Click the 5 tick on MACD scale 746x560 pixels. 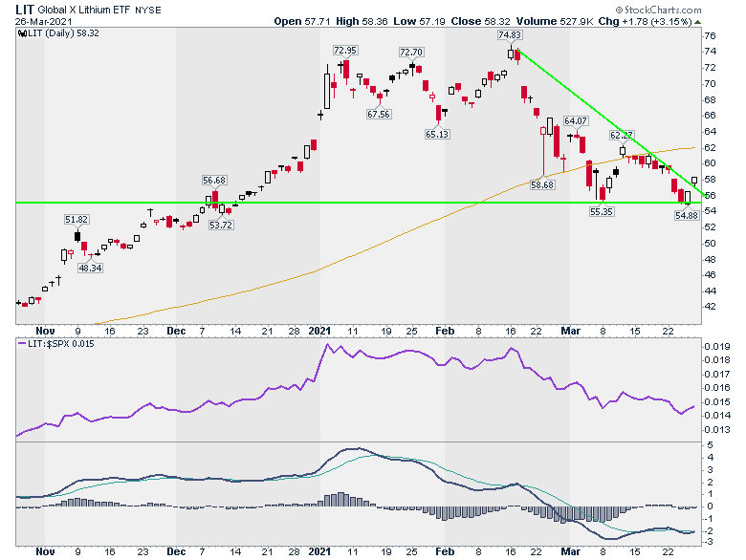click(711, 445)
